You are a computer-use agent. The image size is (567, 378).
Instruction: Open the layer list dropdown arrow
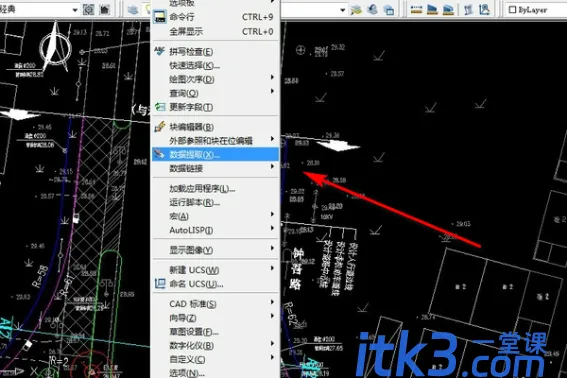pos(342,10)
